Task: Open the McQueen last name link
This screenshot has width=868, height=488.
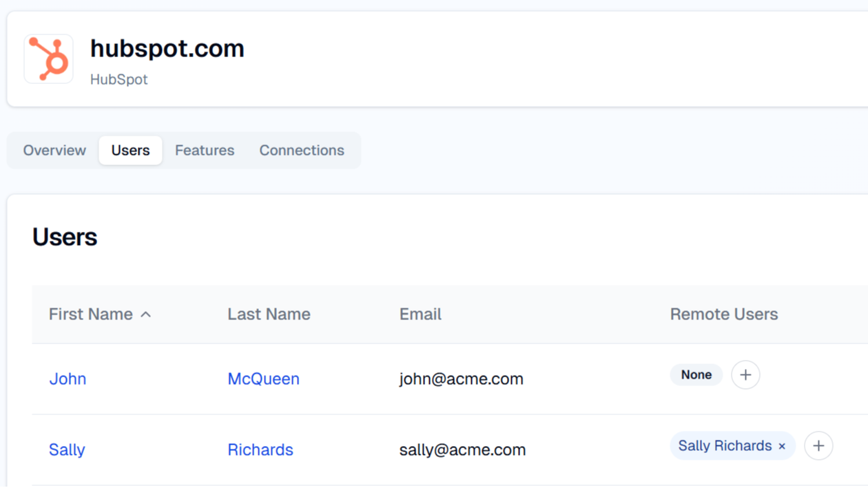Action: tap(263, 379)
